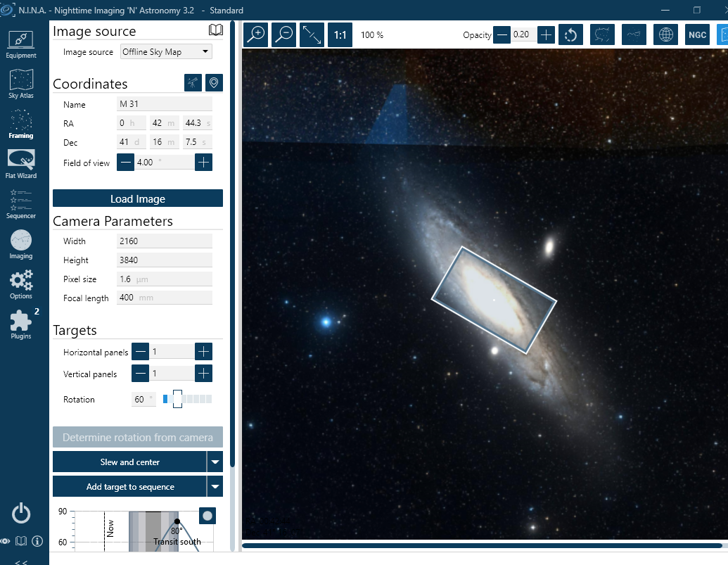Increase the Field of view value
728x565 pixels.
click(203, 163)
